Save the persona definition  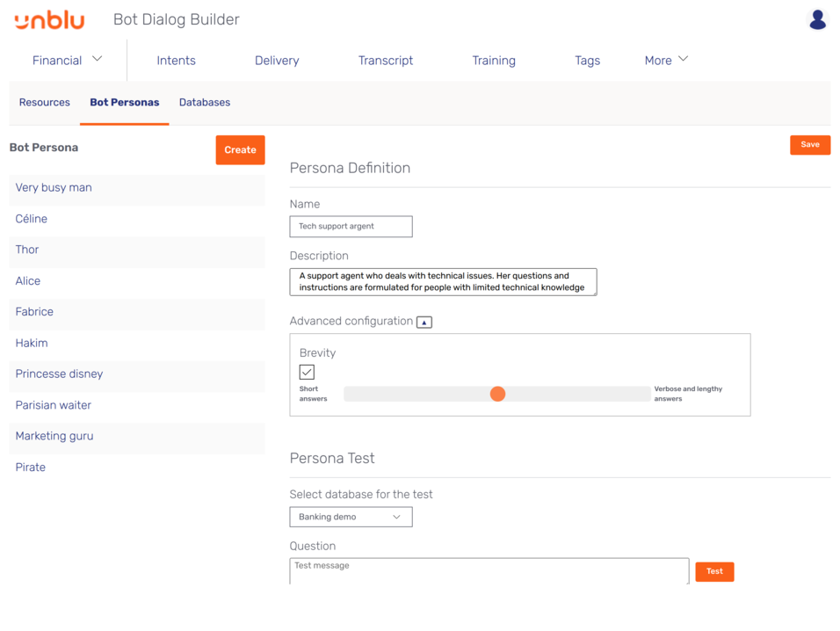(x=809, y=145)
